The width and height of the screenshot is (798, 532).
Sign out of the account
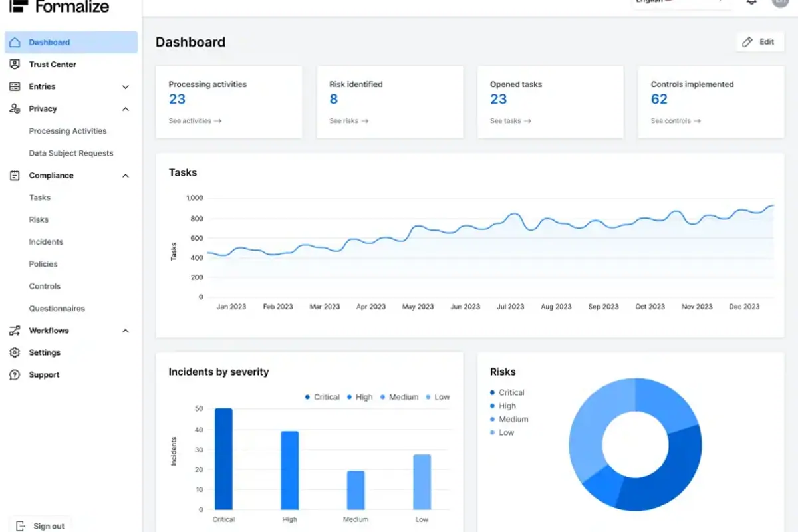click(x=41, y=525)
